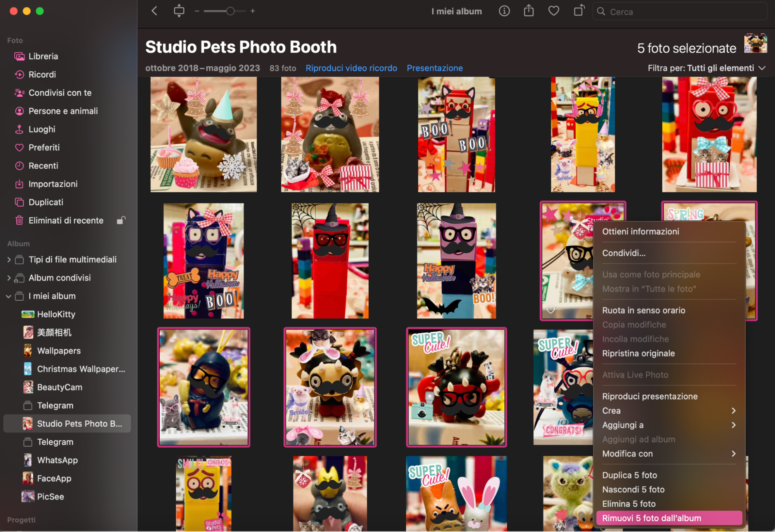
Task: Select Persone e animali in the sidebar
Action: 63,111
